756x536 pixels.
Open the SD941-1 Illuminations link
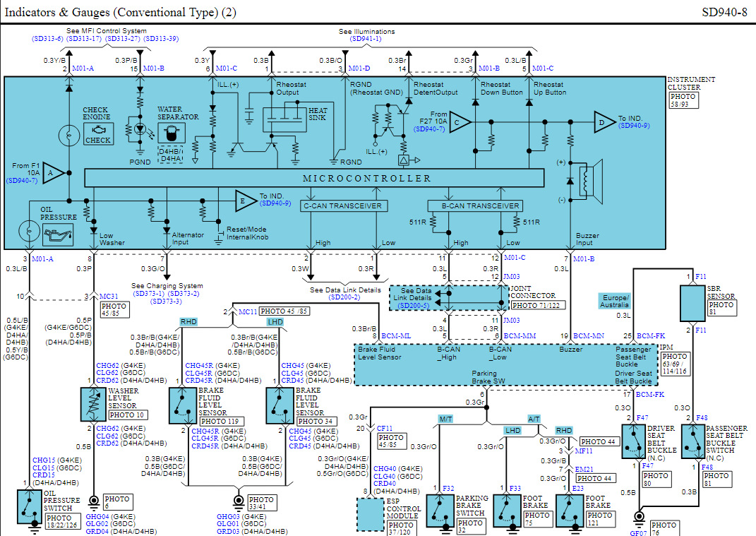(x=366, y=39)
